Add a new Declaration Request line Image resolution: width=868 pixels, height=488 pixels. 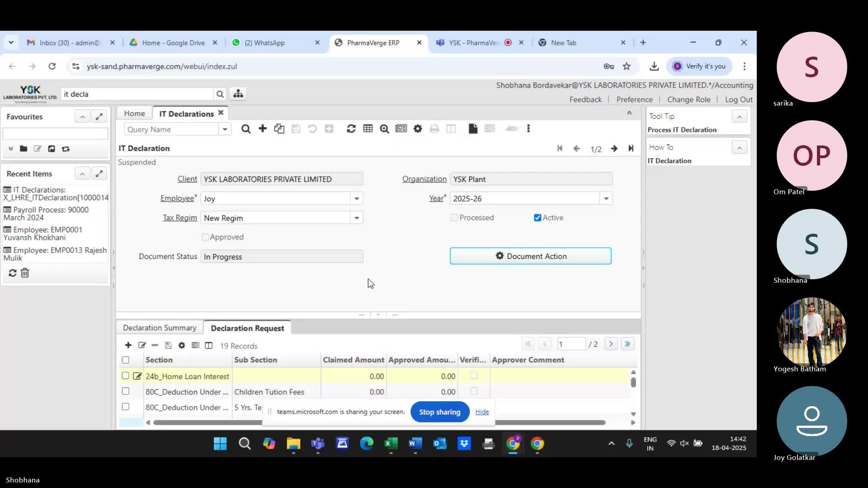(128, 345)
